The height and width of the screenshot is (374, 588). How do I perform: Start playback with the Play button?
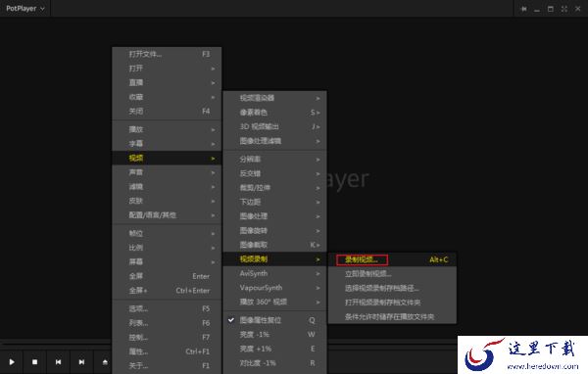(x=12, y=362)
